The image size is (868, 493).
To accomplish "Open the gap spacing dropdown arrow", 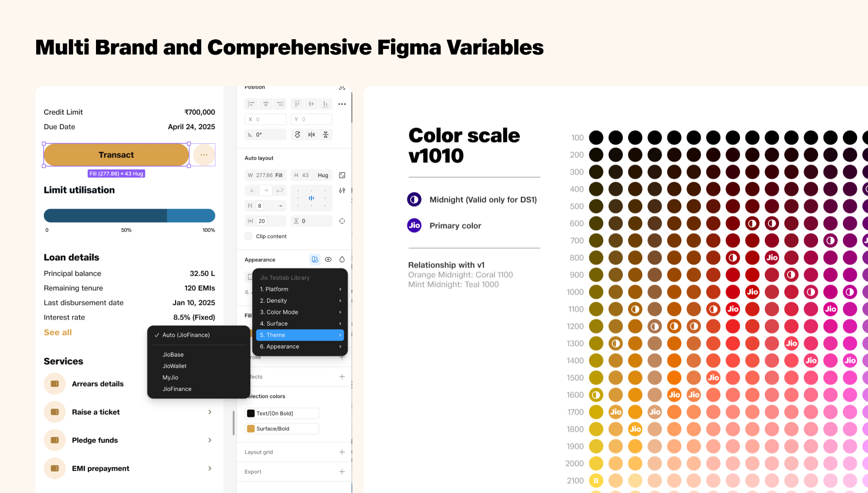I will click(280, 206).
